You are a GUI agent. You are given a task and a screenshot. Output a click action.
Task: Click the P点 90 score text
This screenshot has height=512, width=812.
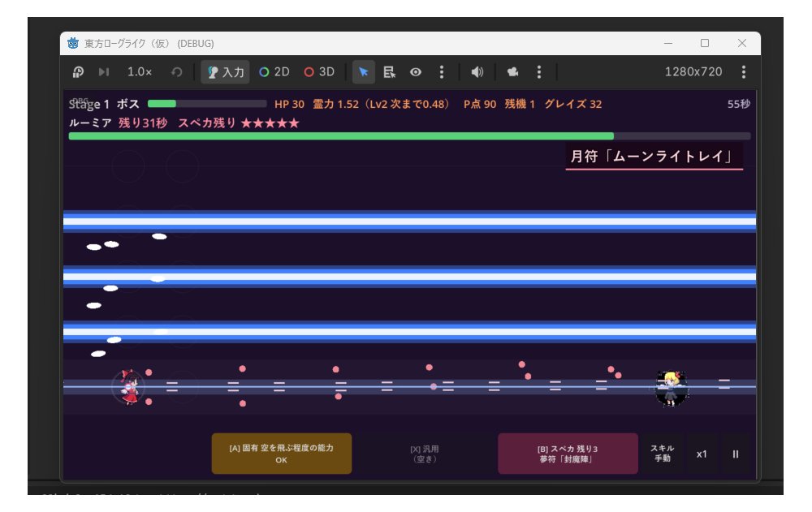(x=480, y=104)
